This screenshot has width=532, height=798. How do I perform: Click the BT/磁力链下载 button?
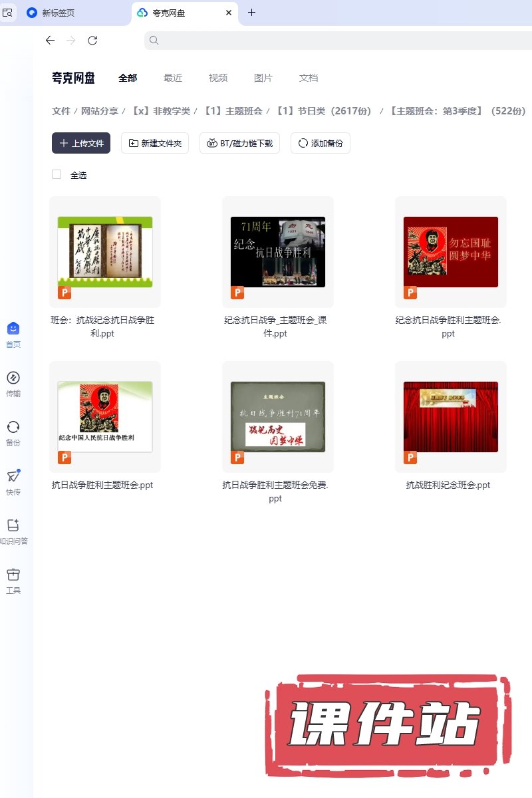coord(239,143)
